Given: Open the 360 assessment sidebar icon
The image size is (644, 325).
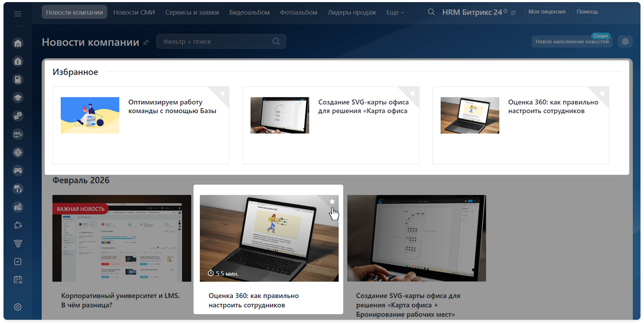Looking at the screenshot, I should [18, 134].
